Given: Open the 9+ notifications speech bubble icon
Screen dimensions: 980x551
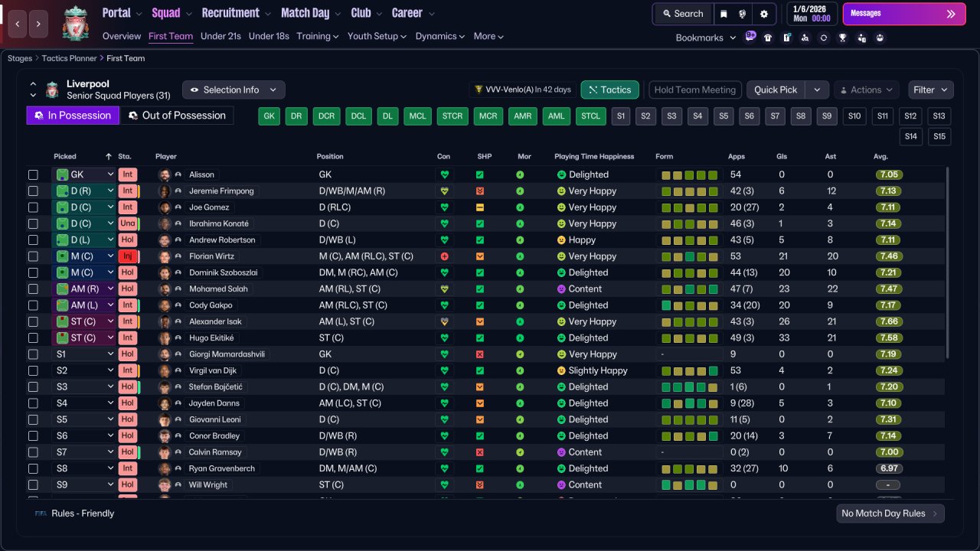Looking at the screenshot, I should (750, 36).
